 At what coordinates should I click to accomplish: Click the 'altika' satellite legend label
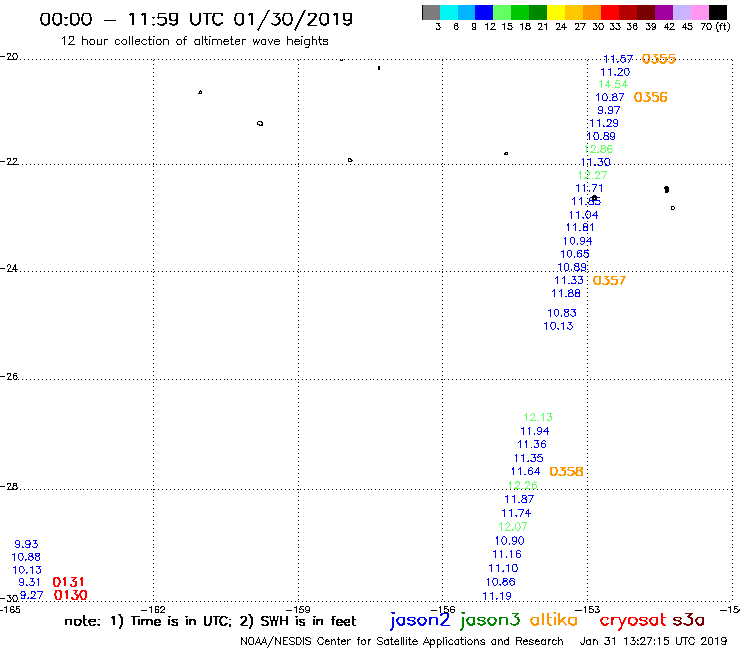554,619
